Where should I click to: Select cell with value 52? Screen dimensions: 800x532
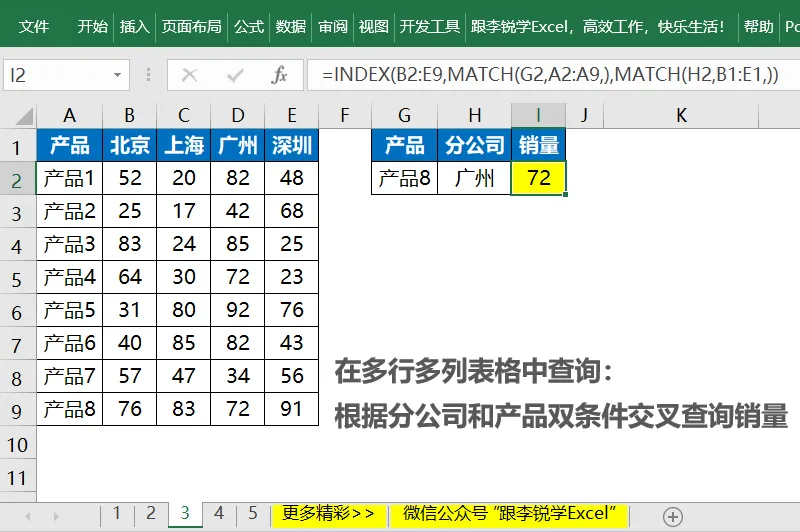[130, 178]
